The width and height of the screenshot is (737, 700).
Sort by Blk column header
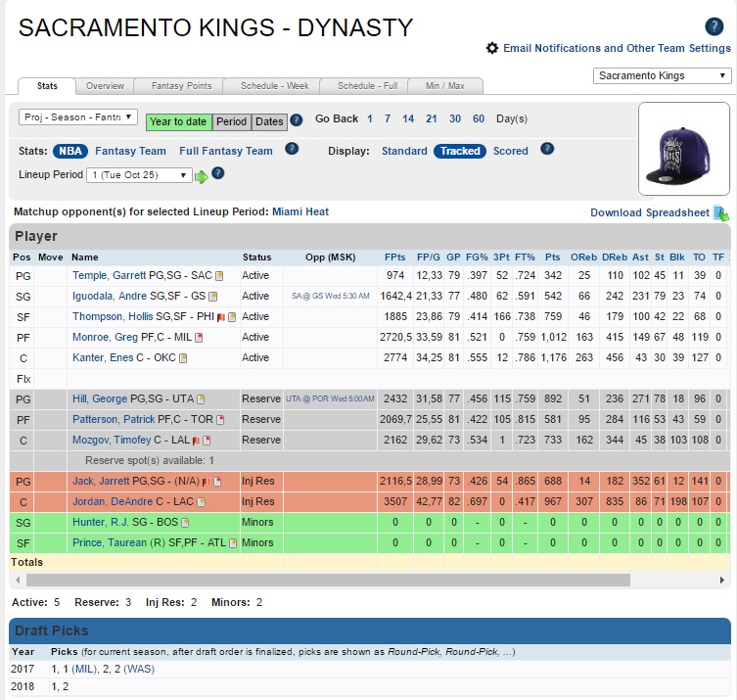[677, 257]
